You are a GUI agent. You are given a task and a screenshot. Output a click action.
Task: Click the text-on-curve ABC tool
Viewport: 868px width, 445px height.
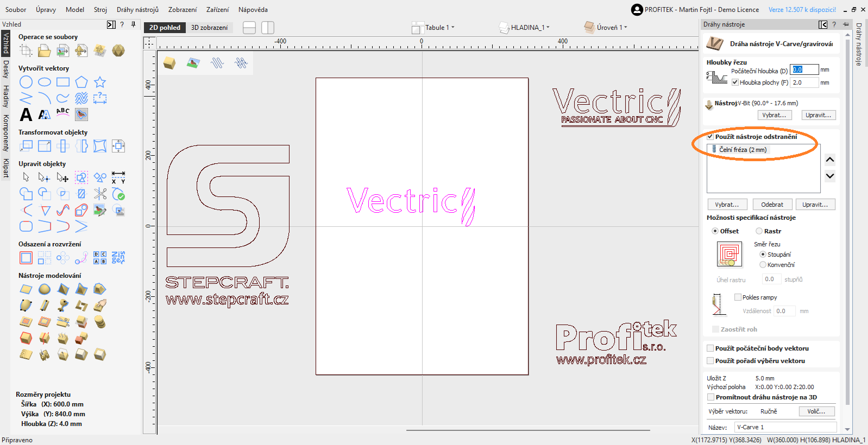[63, 113]
